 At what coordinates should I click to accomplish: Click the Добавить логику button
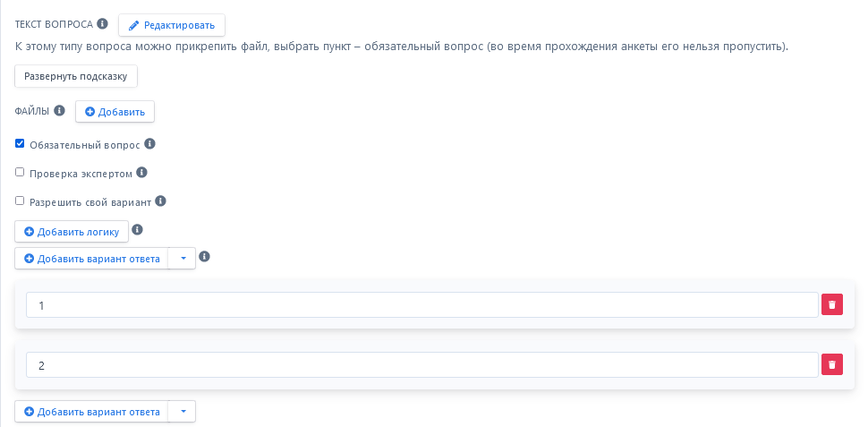click(72, 232)
